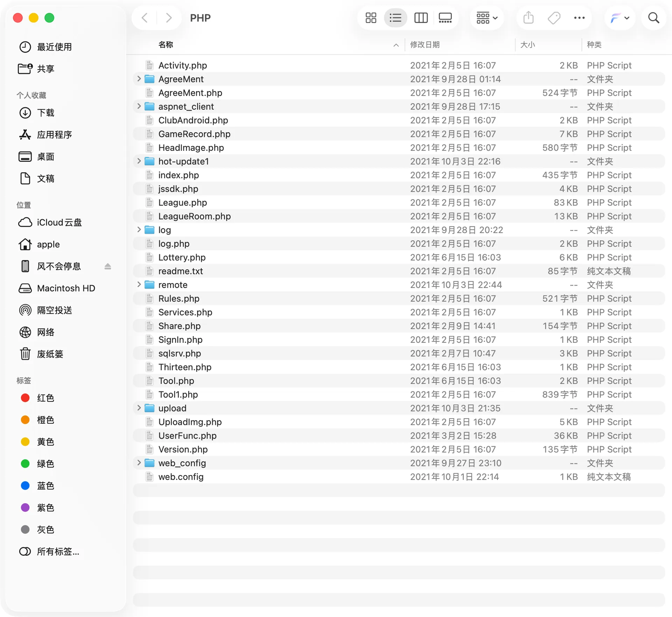The height and width of the screenshot is (617, 672).
Task: Eject the 风不会停息 device
Action: [108, 267]
